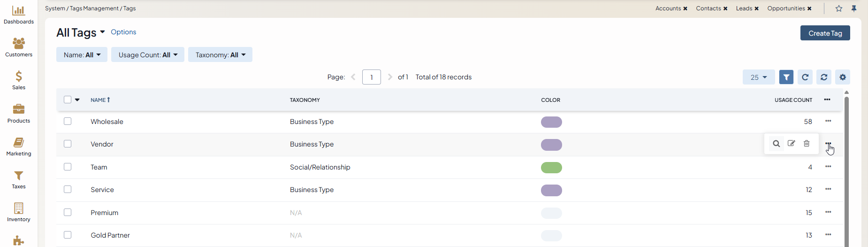868x247 pixels.
Task: Click the edit icon for Vendor tag
Action: [x=792, y=144]
